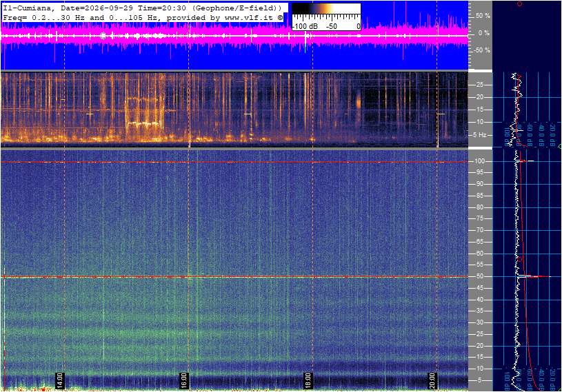The height and width of the screenshot is (392, 562).
Task: Click the '40' Hz frequency axis label
Action: click(479, 300)
